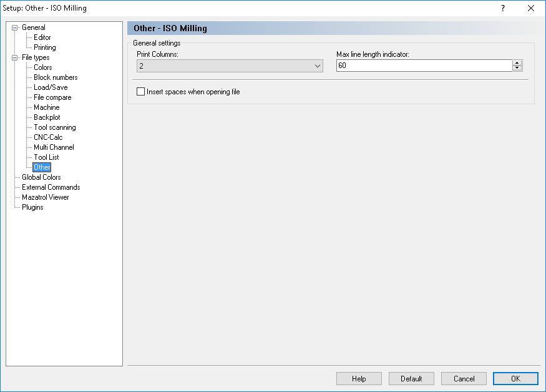Open File compare settings
Image resolution: width=546 pixels, height=392 pixels.
(52, 97)
